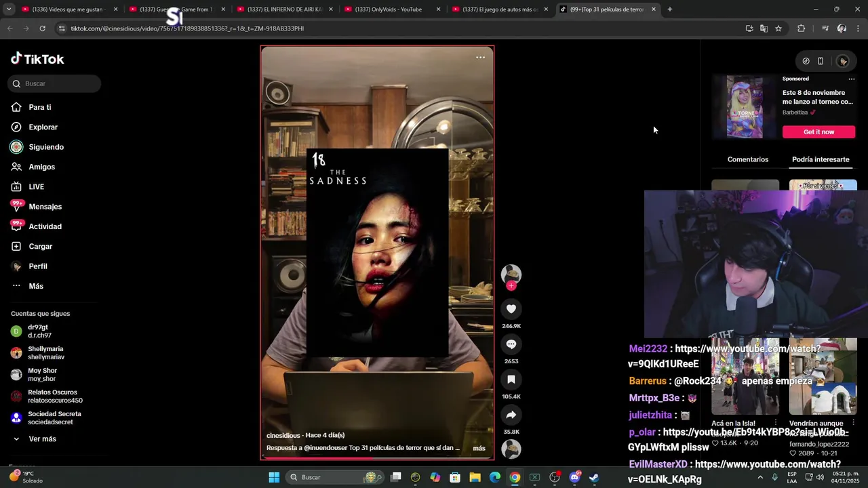The height and width of the screenshot is (488, 868).
Task: Open File Explorer from the taskbar
Action: (x=475, y=477)
